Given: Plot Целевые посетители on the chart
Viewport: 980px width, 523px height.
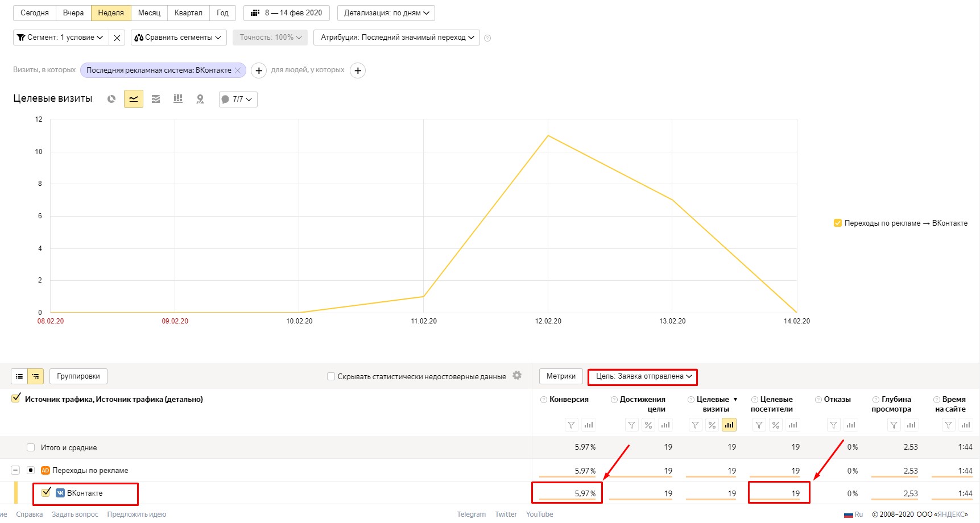Looking at the screenshot, I should click(793, 425).
